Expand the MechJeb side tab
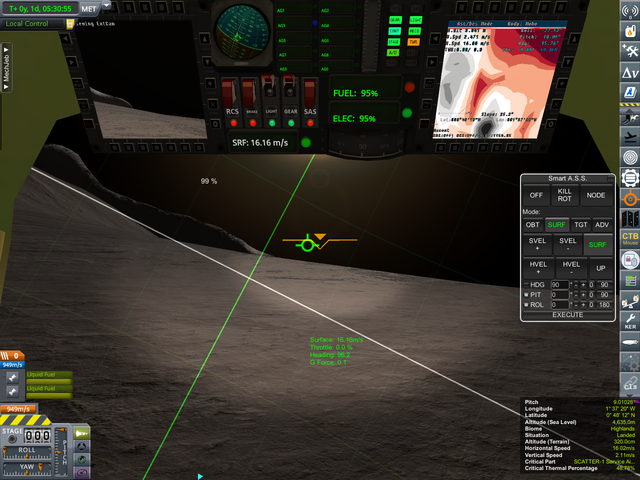This screenshot has height=480, width=640. click(6, 68)
